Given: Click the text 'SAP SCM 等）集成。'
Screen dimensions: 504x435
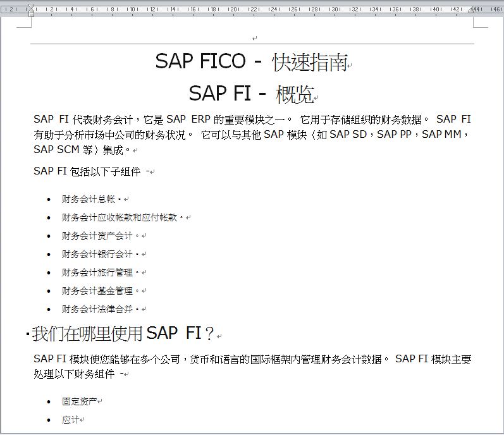Looking at the screenshot, I should 82,150.
